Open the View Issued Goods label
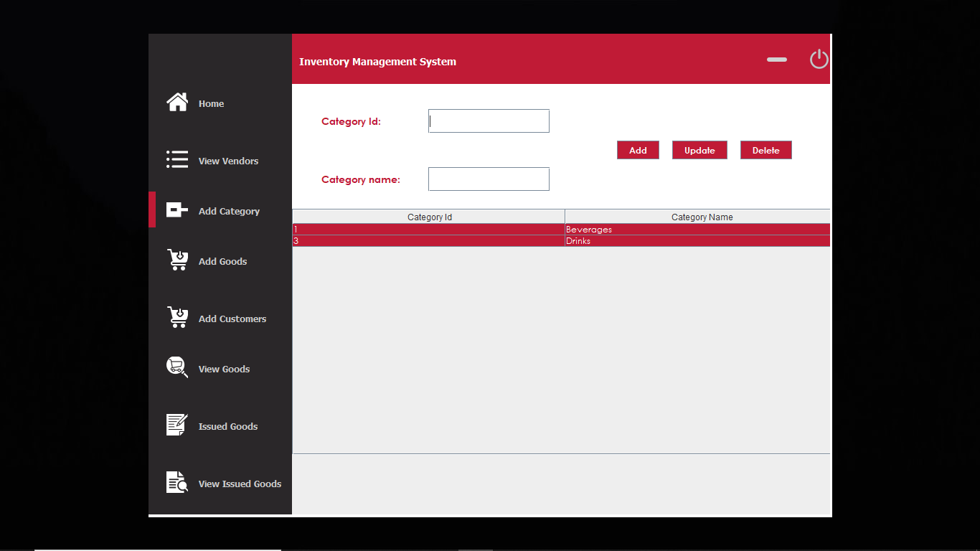The width and height of the screenshot is (980, 551). (240, 484)
